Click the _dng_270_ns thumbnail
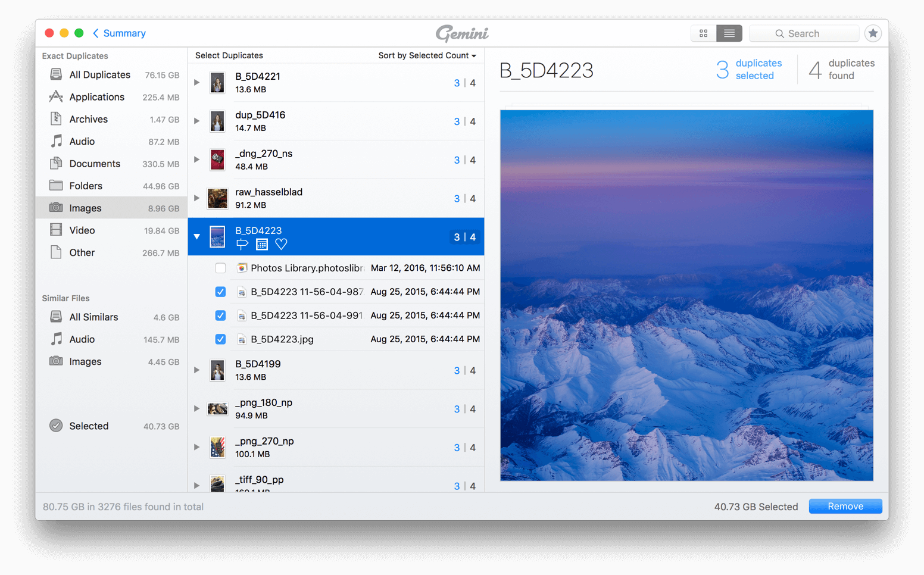The width and height of the screenshot is (924, 575). [x=217, y=160]
